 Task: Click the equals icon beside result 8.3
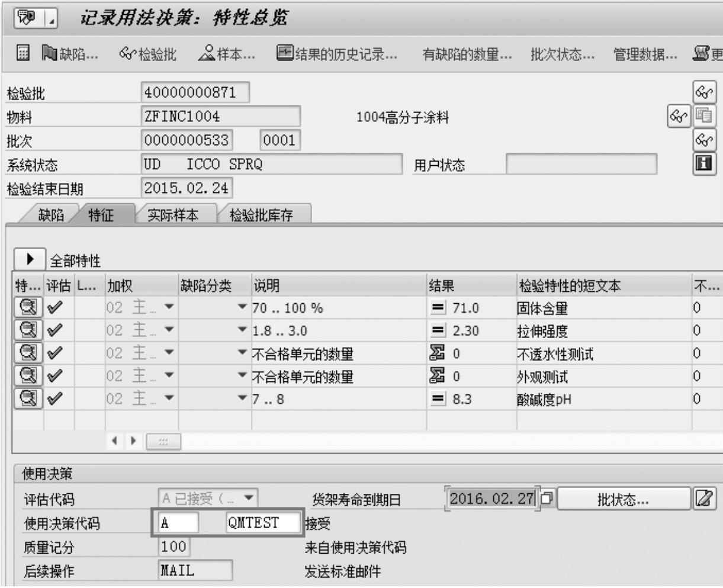438,400
